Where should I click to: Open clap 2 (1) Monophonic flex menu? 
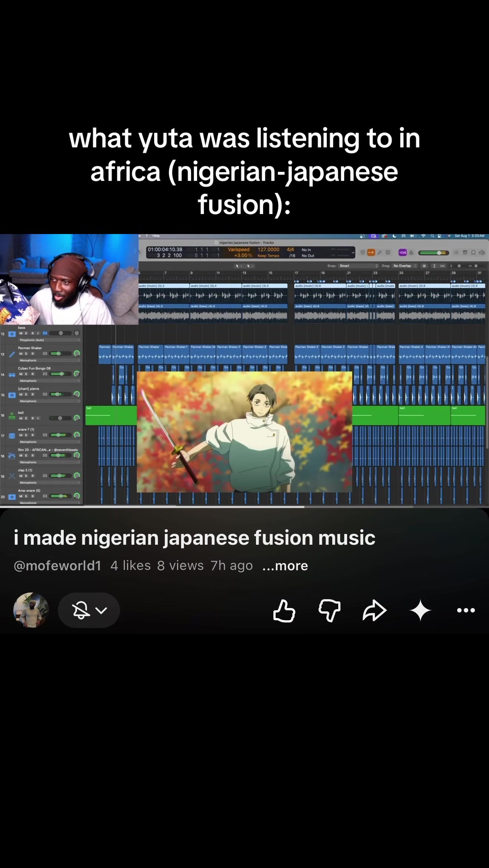click(x=49, y=483)
